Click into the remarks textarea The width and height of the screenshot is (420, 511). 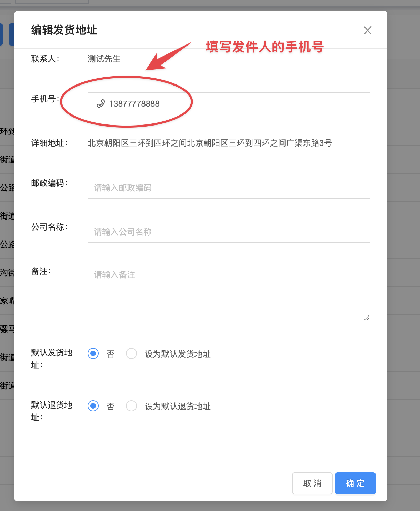229,293
